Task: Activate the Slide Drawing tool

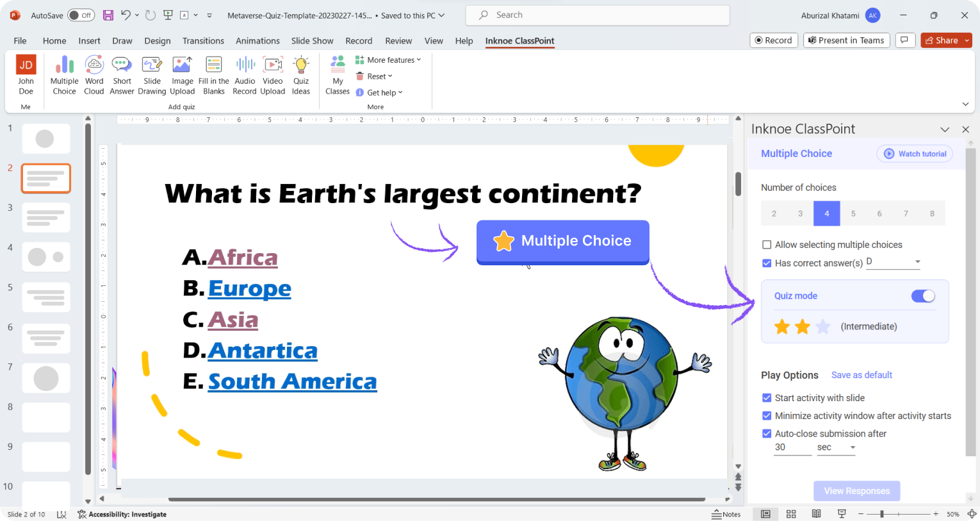Action: [x=152, y=74]
